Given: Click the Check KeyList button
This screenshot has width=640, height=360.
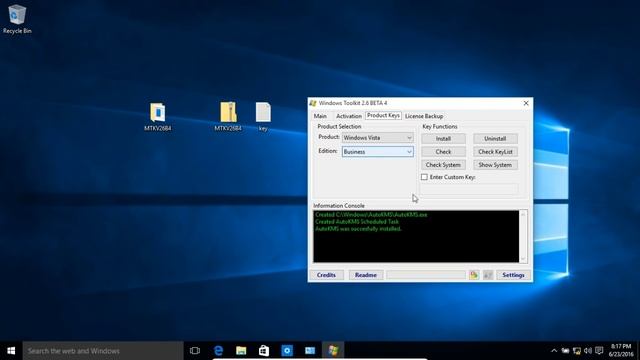Looking at the screenshot, I should pyautogui.click(x=496, y=152).
